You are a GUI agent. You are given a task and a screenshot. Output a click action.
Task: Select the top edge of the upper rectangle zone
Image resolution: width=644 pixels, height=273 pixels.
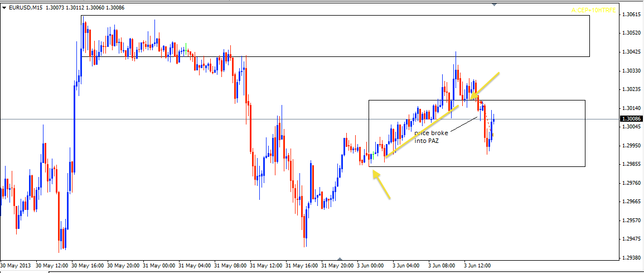point(335,15)
